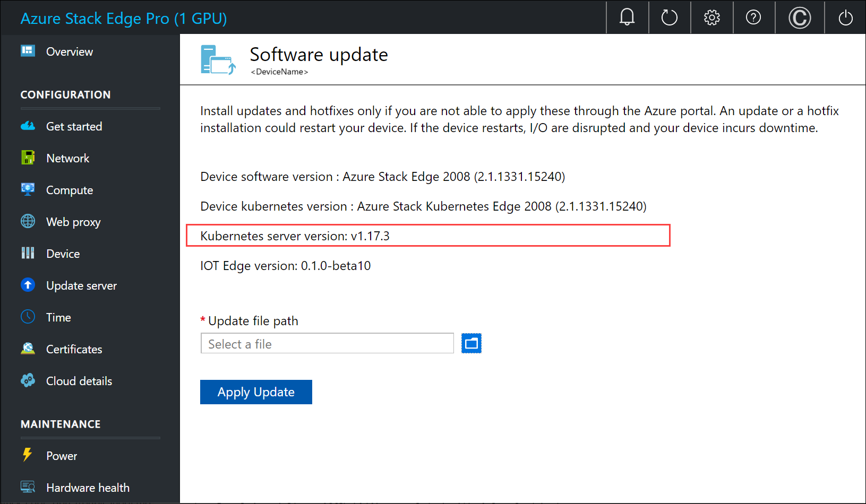
Task: Click the Time clock icon
Action: tap(28, 317)
